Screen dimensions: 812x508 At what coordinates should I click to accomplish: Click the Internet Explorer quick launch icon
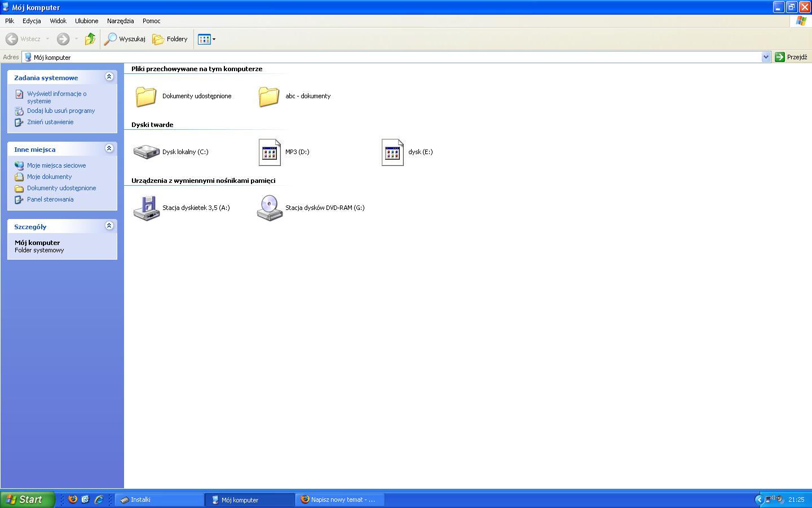coord(99,500)
